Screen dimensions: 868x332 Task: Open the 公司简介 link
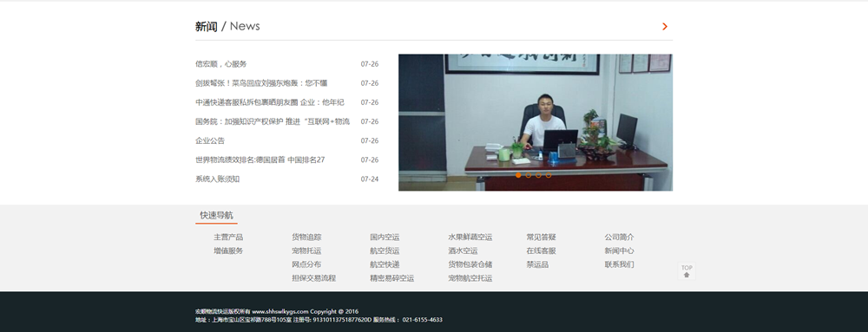(x=620, y=237)
